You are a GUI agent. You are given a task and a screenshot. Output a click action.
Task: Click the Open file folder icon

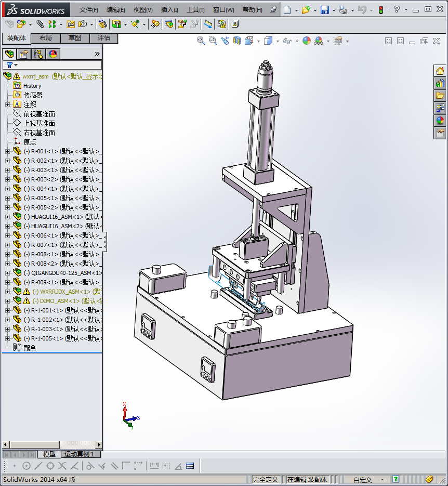tap(306, 10)
